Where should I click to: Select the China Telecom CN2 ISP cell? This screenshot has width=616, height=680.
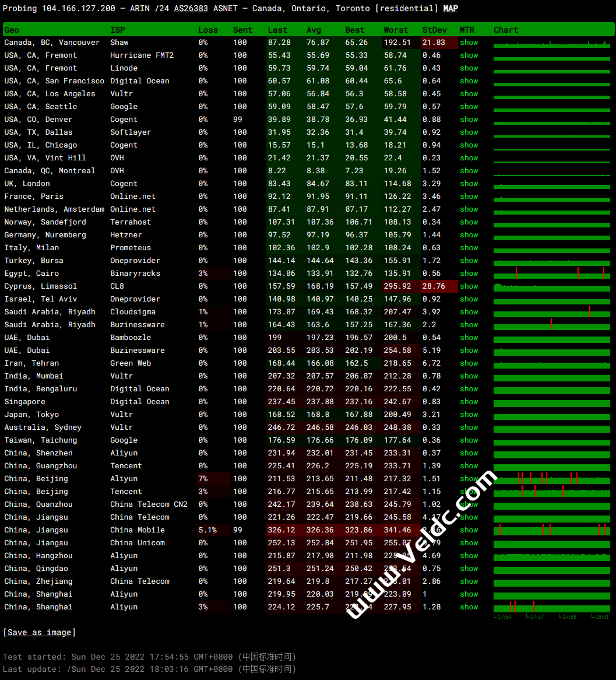click(x=149, y=504)
